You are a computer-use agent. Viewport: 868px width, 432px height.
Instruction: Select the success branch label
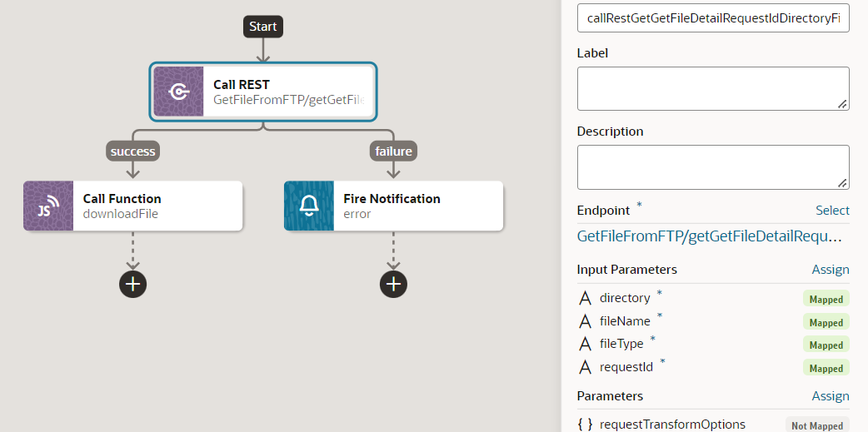coord(132,151)
